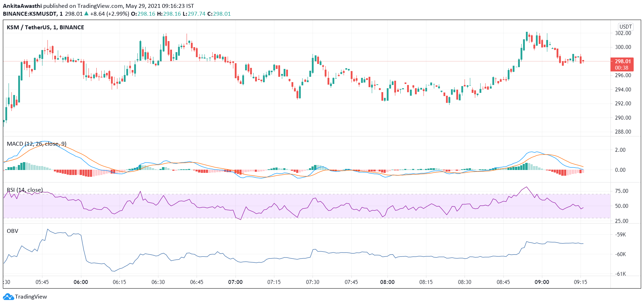Click the MACD 0.00 scale value
This screenshot has height=305, width=644.
click(x=620, y=170)
